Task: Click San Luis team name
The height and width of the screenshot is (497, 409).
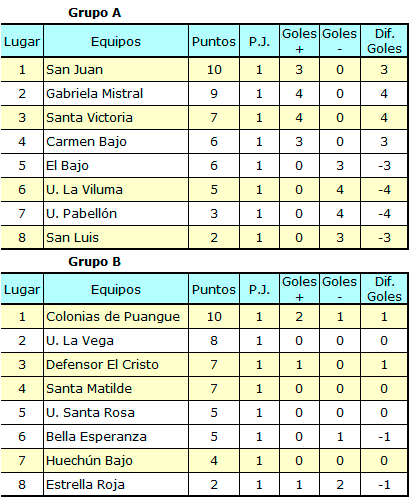Action: 72,238
